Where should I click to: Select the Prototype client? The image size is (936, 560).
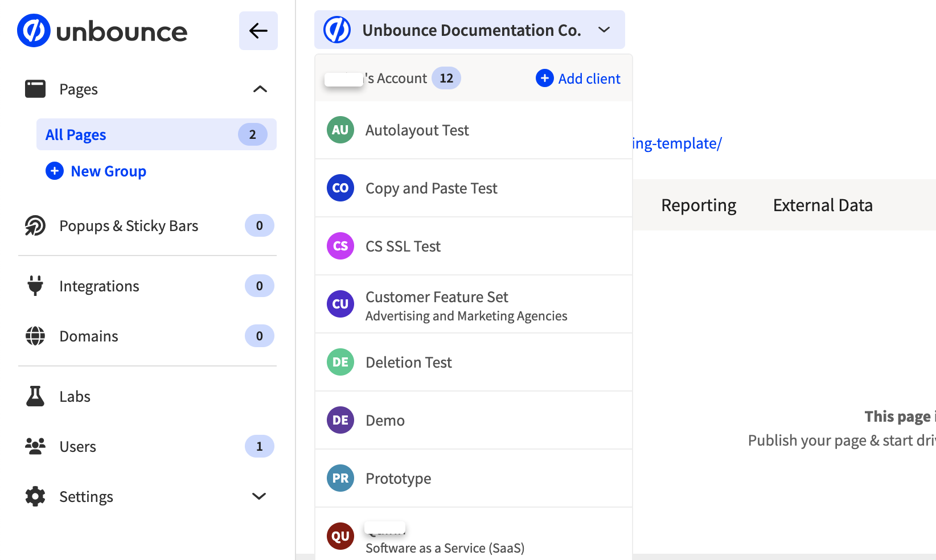pos(474,478)
